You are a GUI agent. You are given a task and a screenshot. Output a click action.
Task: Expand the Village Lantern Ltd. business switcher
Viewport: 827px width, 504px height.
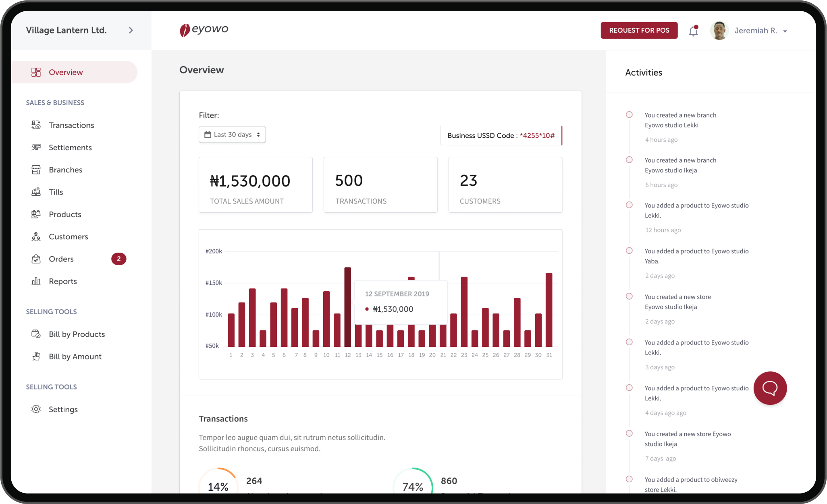pyautogui.click(x=131, y=30)
